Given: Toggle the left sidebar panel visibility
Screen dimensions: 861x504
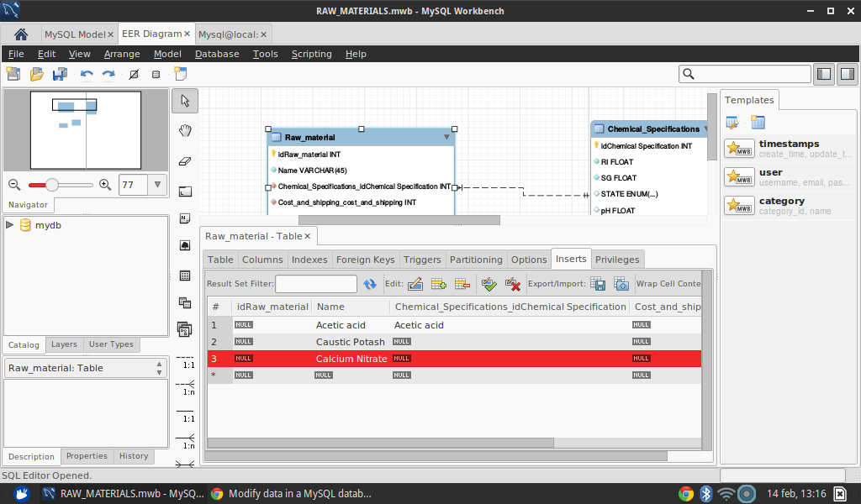Looking at the screenshot, I should (x=824, y=74).
